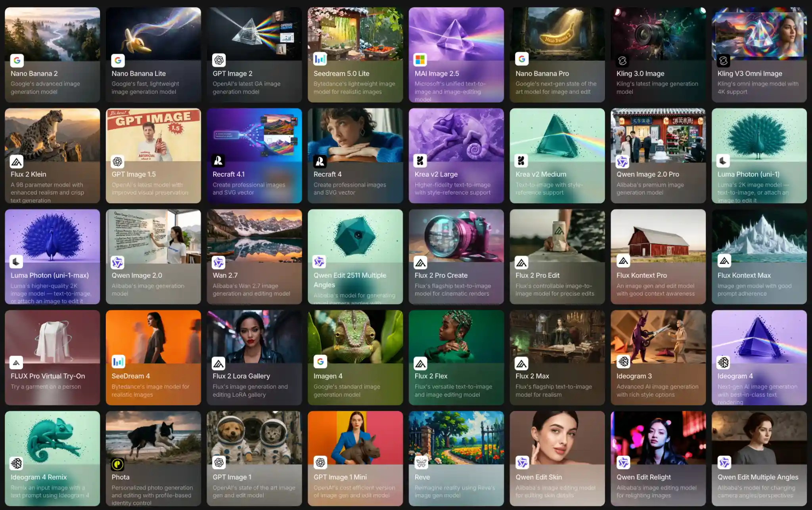Click the Google icon on Nano Banana 2 card
The height and width of the screenshot is (510, 812).
pyautogui.click(x=17, y=60)
